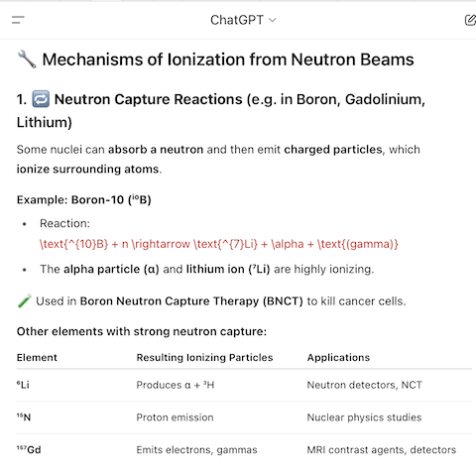Expand the ChatGPT model dropdown chevron
The image size is (476, 476).
click(x=273, y=20)
